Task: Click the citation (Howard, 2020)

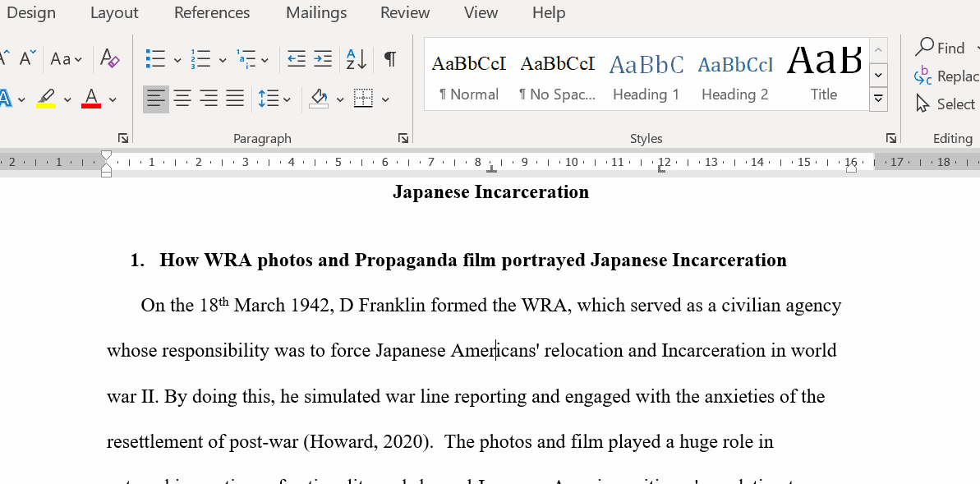Action: [369, 442]
